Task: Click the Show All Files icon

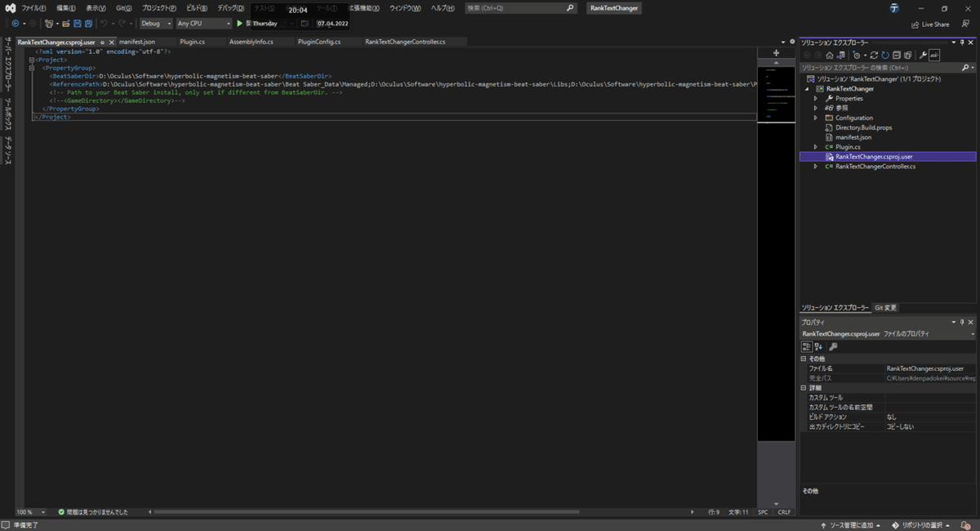Action: point(907,55)
